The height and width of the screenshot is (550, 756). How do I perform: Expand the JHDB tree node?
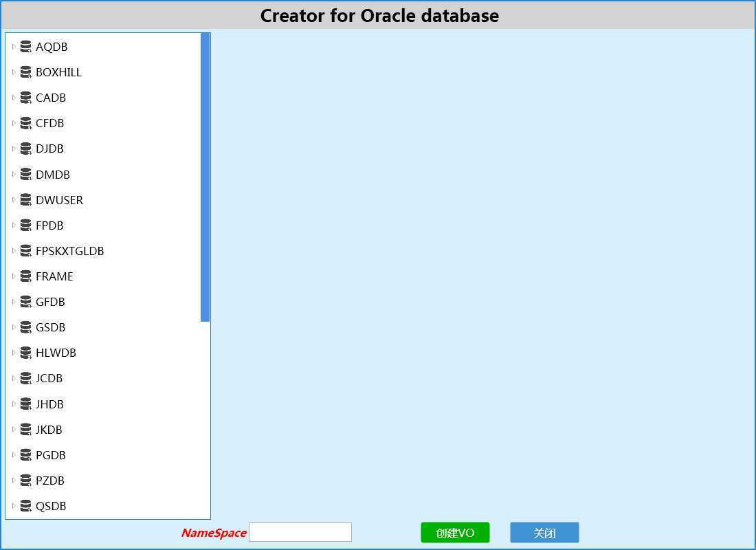click(x=14, y=404)
